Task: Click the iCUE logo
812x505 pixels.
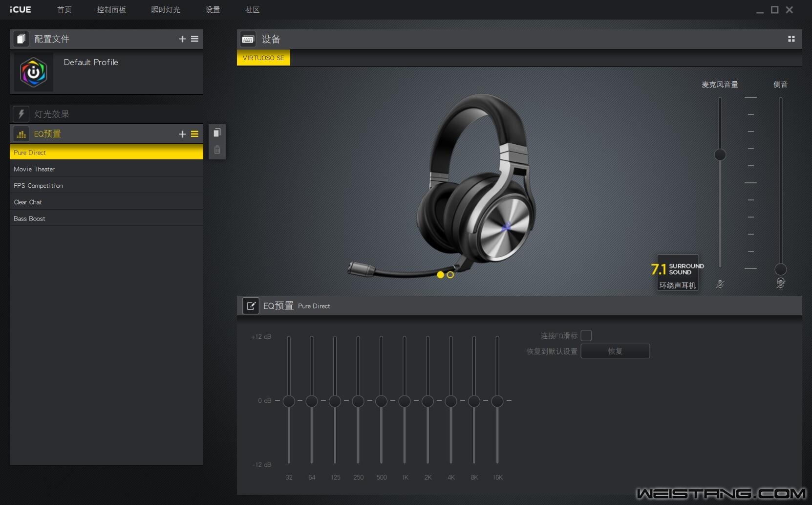Action: point(21,10)
